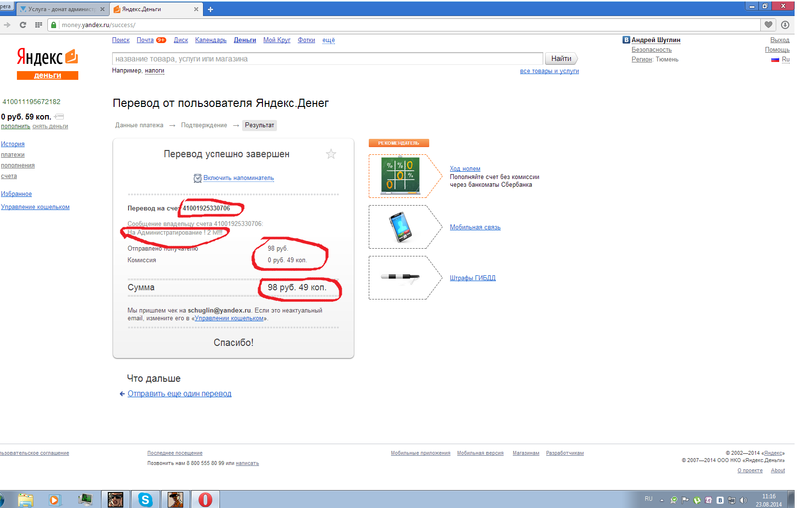Click the Найти search button
This screenshot has height=508, width=812.
coord(561,59)
